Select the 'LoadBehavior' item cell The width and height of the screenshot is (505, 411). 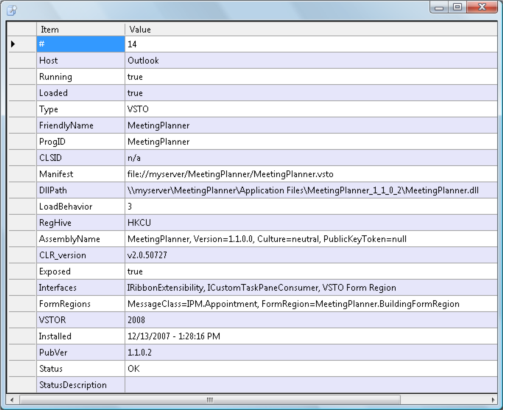[81, 206]
